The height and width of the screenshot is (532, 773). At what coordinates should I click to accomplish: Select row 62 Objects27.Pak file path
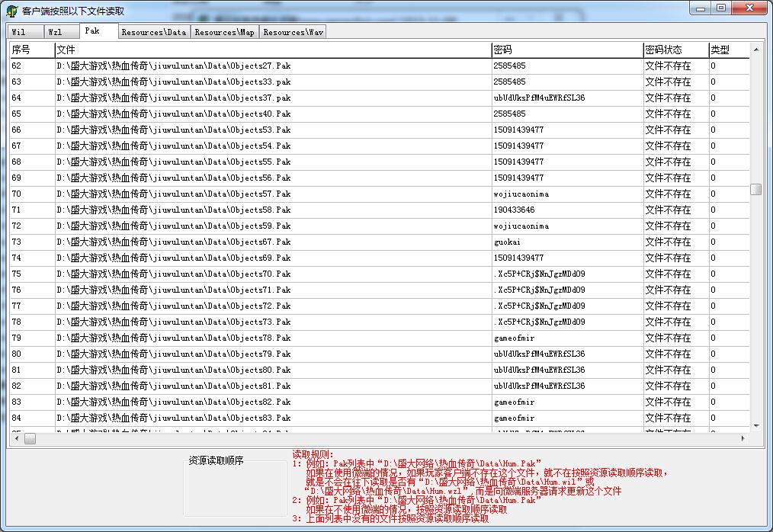click(174, 66)
